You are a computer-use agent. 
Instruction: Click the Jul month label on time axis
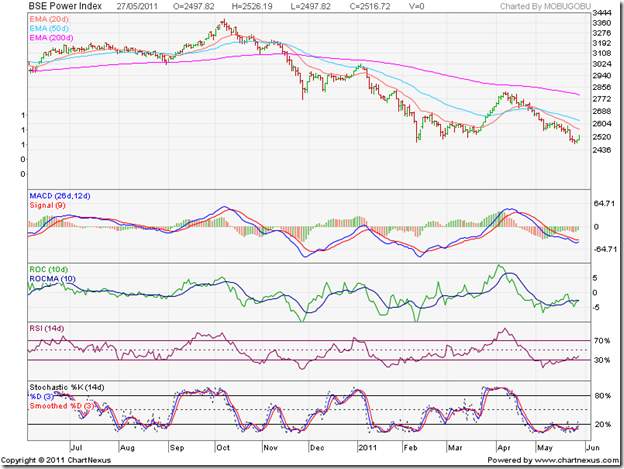pyautogui.click(x=76, y=448)
